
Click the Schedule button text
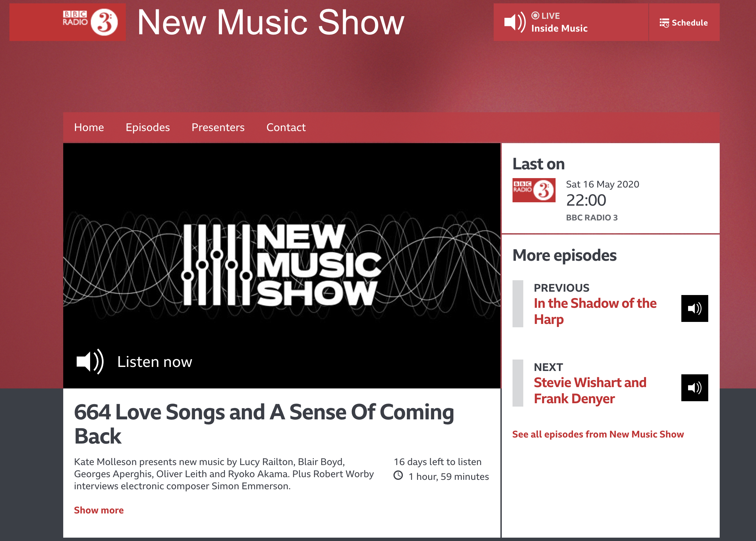click(689, 23)
